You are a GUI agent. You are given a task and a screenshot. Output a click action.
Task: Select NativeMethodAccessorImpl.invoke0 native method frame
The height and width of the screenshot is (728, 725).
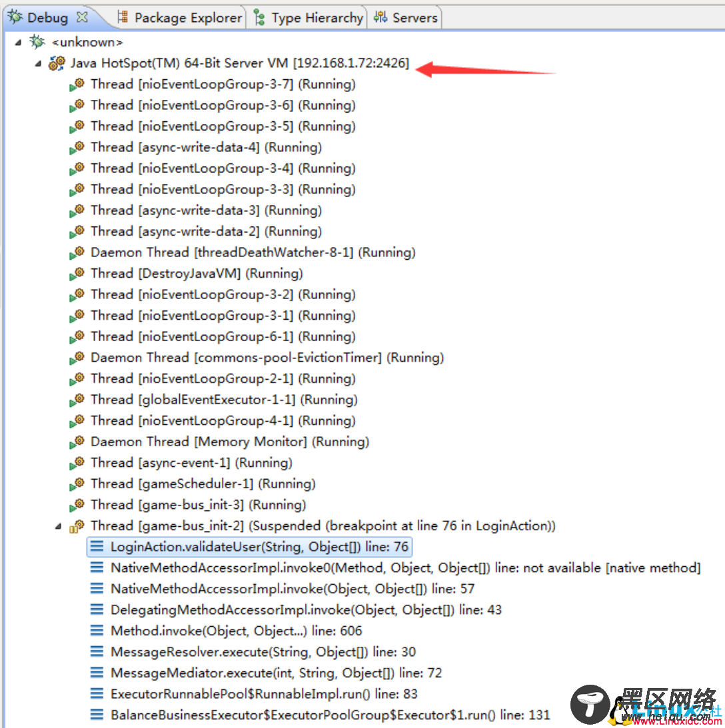tap(405, 568)
